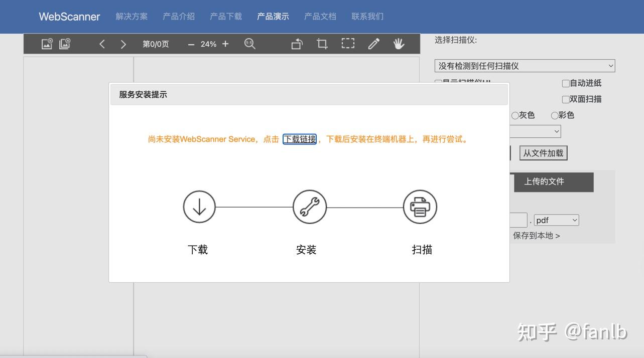Select the 彩色 color mode radio button
The height and width of the screenshot is (358, 644).
pos(554,115)
